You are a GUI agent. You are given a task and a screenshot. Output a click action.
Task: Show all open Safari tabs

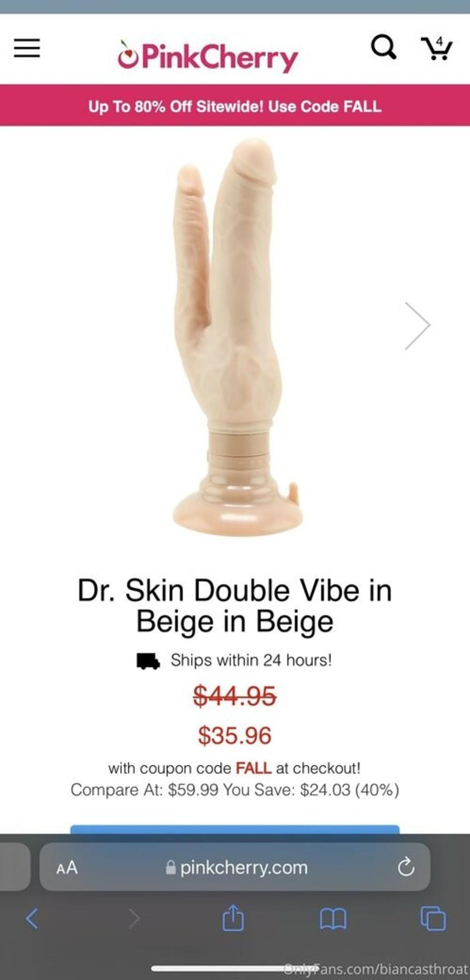[x=433, y=918]
